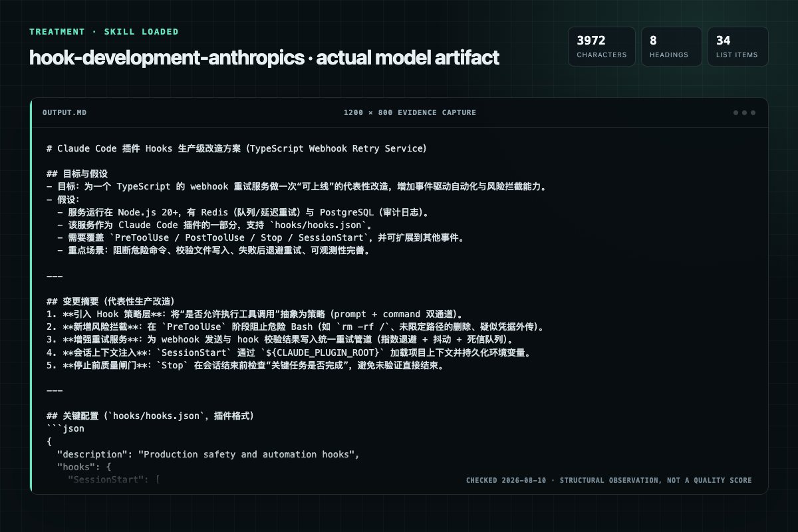Click the 8 Headings stat card
Viewport: 798px width, 532px height.
tap(672, 47)
